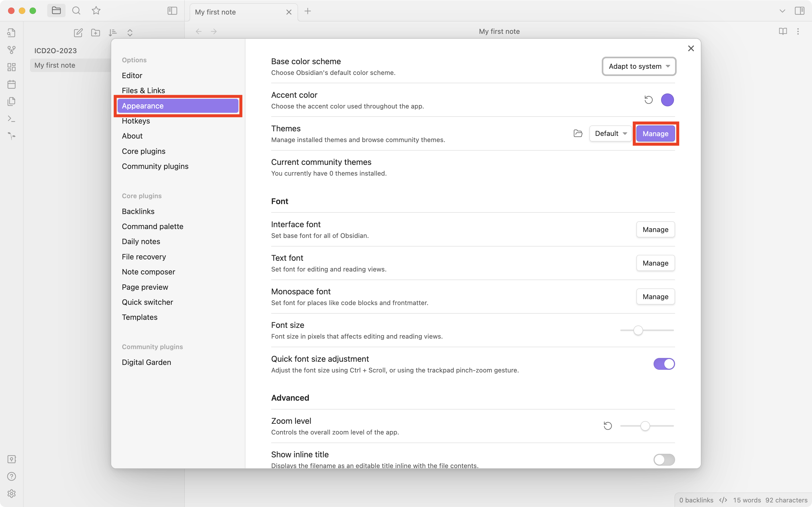
Task: Add a new tab plus icon
Action: (x=308, y=11)
